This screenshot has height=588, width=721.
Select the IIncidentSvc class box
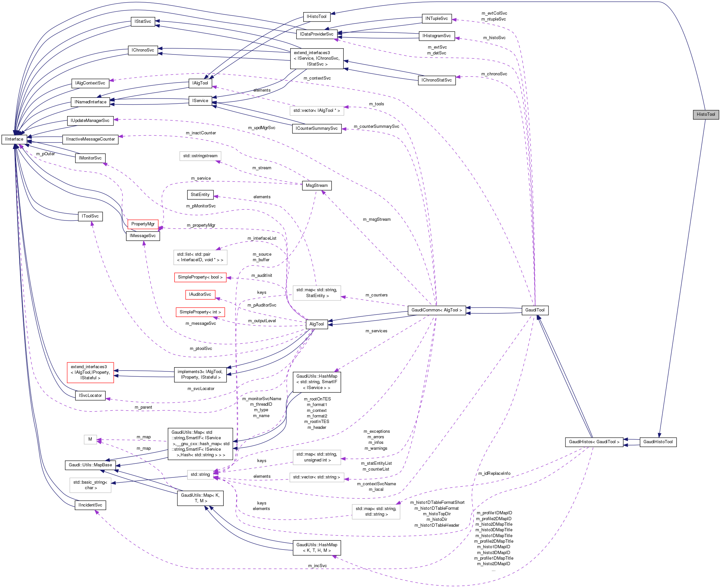pos(90,505)
